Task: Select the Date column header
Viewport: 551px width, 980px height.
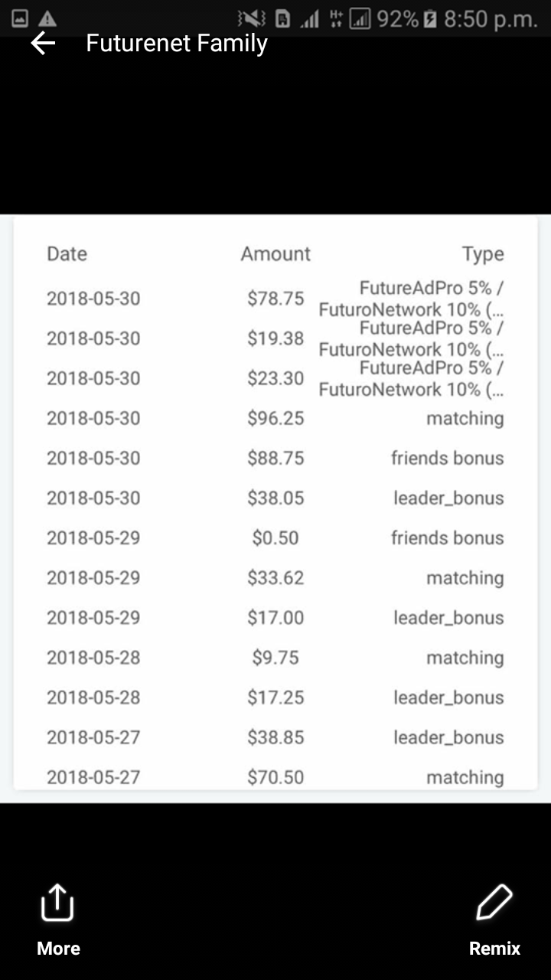Action: 67,254
